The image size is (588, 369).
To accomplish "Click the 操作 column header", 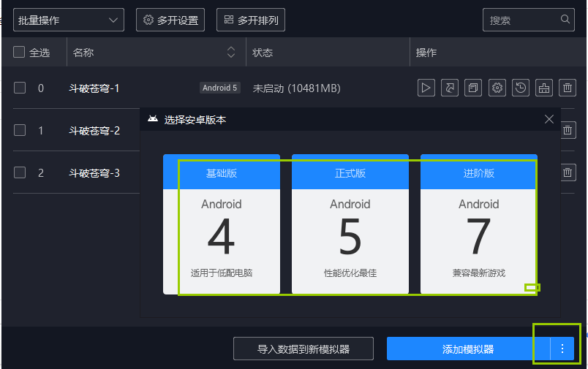I will 426,53.
